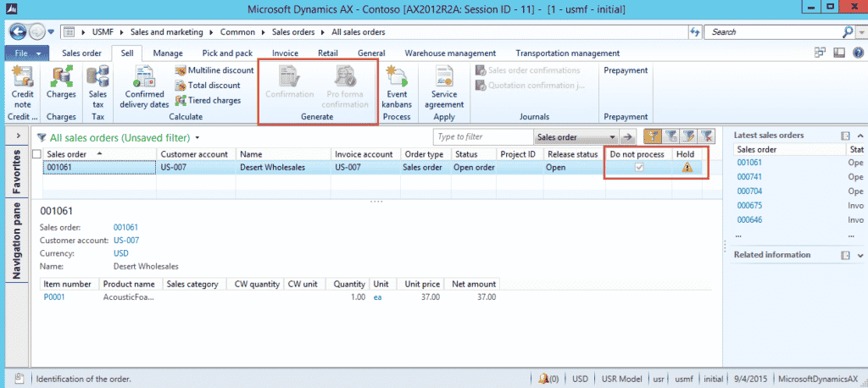Tick the select all rows checkbox
This screenshot has width=868, height=388.
pos(37,154)
